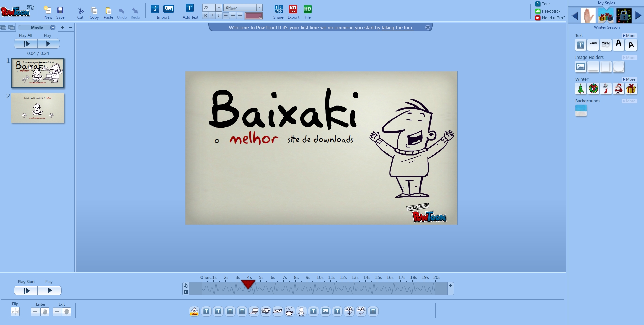Screen dimensions: 644x325
Task: Open the font family dropdown
Action: tap(259, 7)
